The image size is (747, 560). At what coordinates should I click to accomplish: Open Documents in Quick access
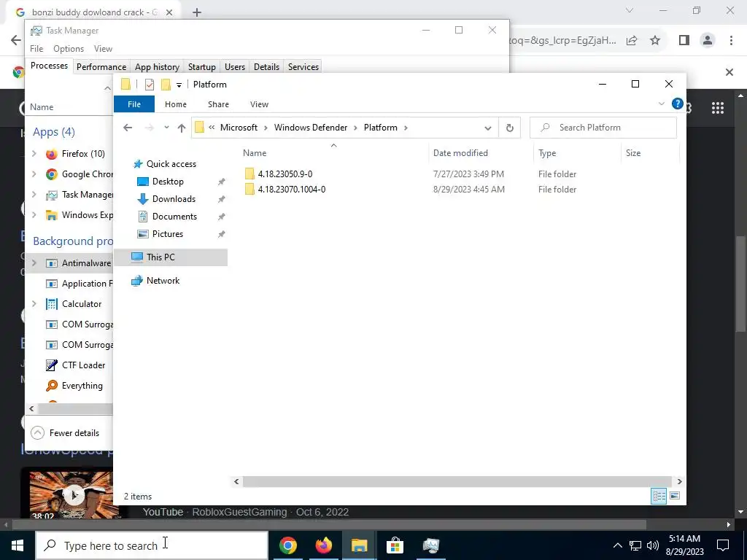[x=174, y=216]
